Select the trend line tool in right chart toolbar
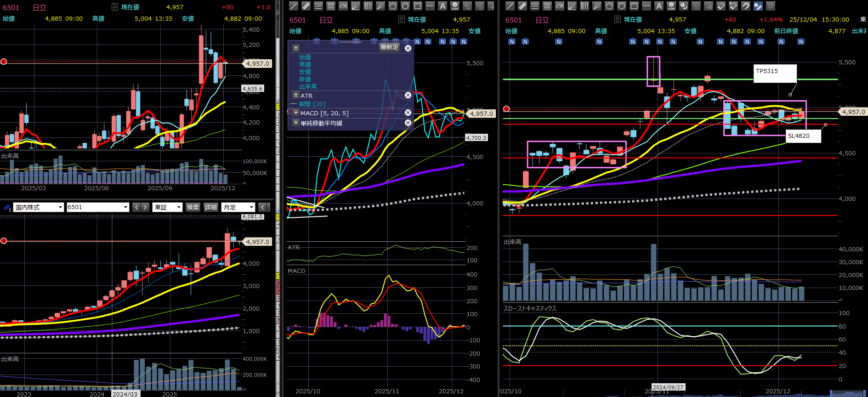868x397 pixels. coord(510,6)
